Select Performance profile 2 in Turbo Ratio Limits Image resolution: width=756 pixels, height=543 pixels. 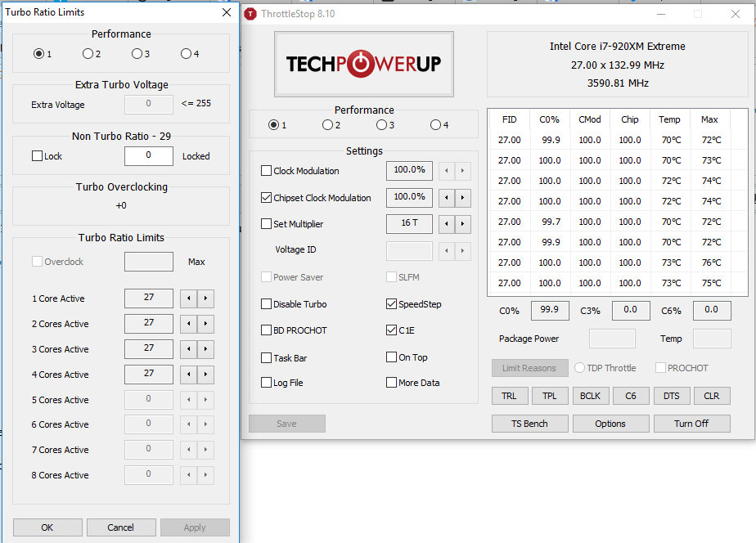click(88, 53)
